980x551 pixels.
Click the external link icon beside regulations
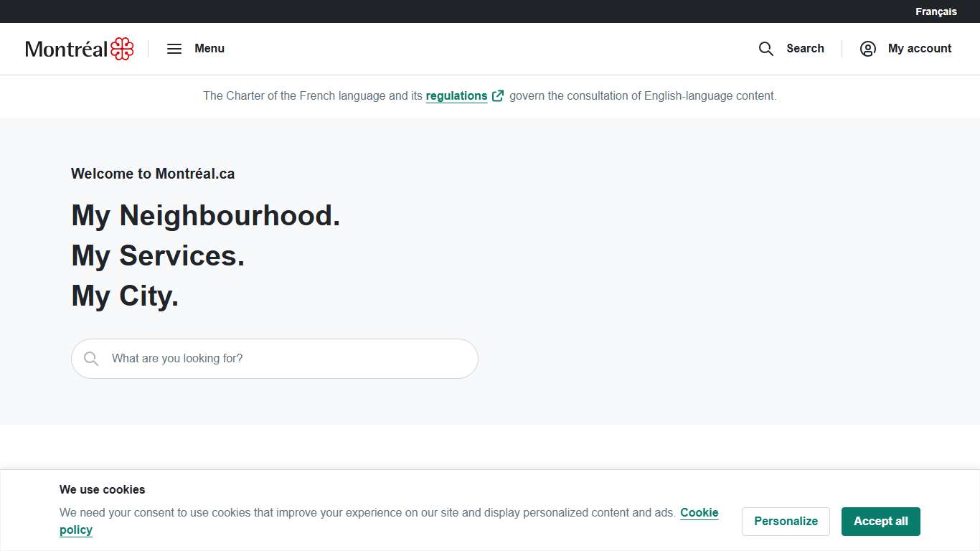pyautogui.click(x=498, y=95)
